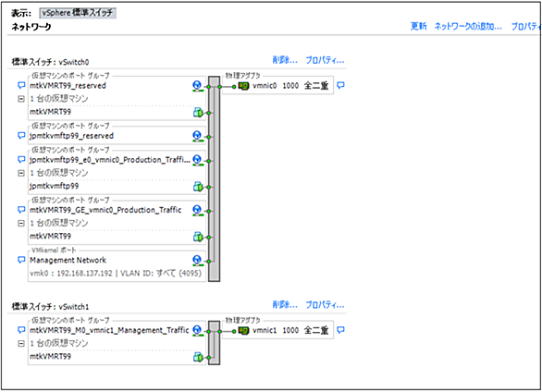Click the info bubble beside jpmtkvmftp99_reserved
542x392 pixels.
point(21,135)
